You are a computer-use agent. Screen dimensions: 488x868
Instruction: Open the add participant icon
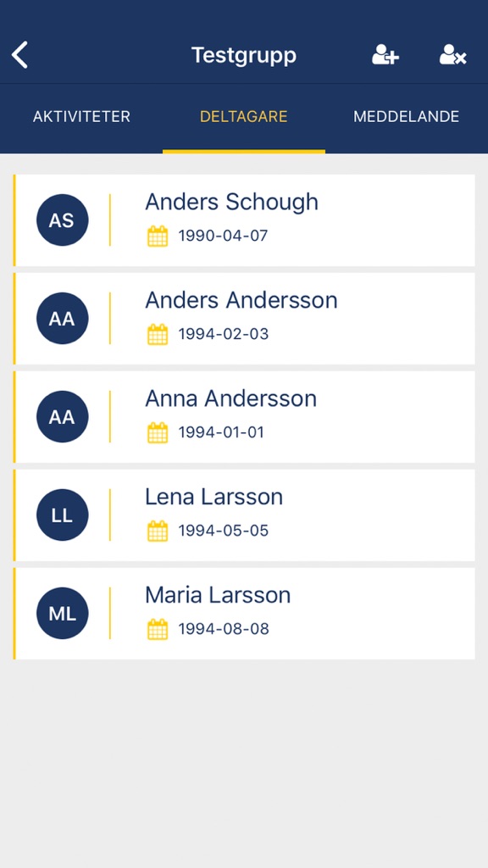click(385, 55)
